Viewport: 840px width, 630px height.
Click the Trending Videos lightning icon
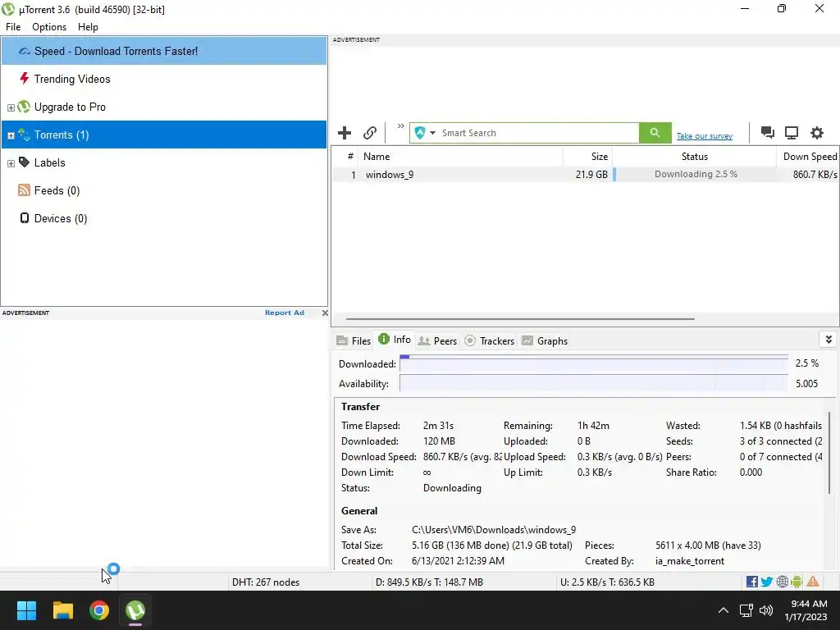click(x=24, y=79)
